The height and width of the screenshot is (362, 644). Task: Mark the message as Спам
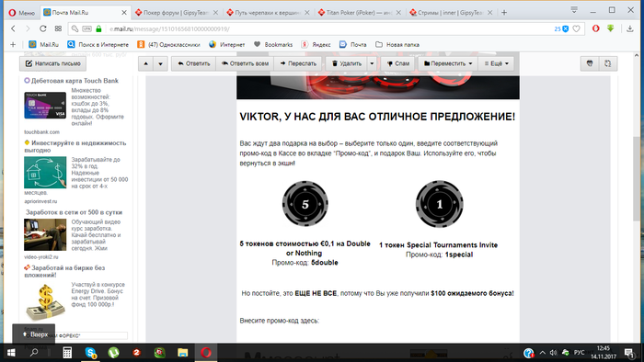tap(398, 63)
